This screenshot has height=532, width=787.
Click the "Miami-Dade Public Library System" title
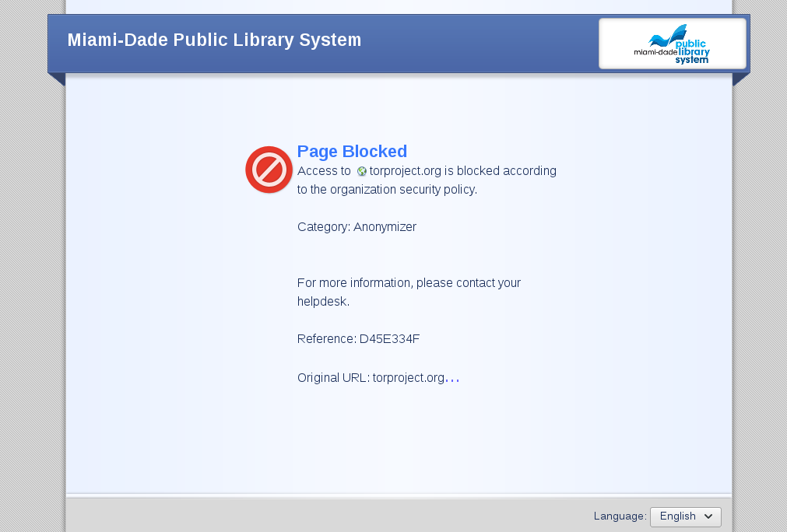coord(214,40)
